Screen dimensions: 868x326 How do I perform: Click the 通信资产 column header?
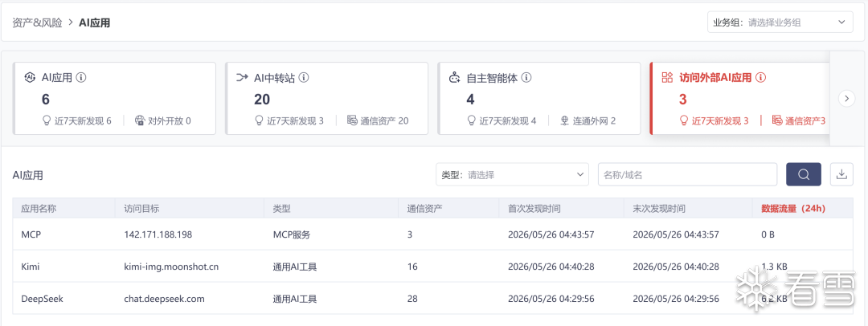pyautogui.click(x=425, y=209)
